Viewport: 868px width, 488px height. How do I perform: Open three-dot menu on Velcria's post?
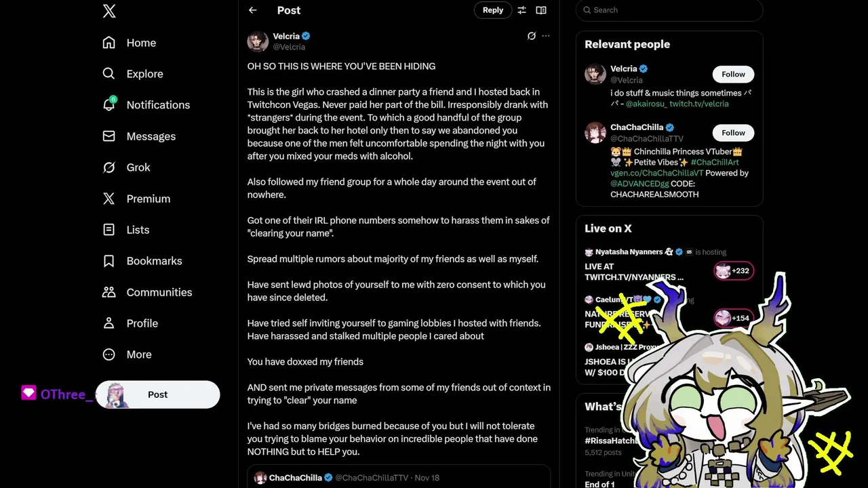click(546, 36)
